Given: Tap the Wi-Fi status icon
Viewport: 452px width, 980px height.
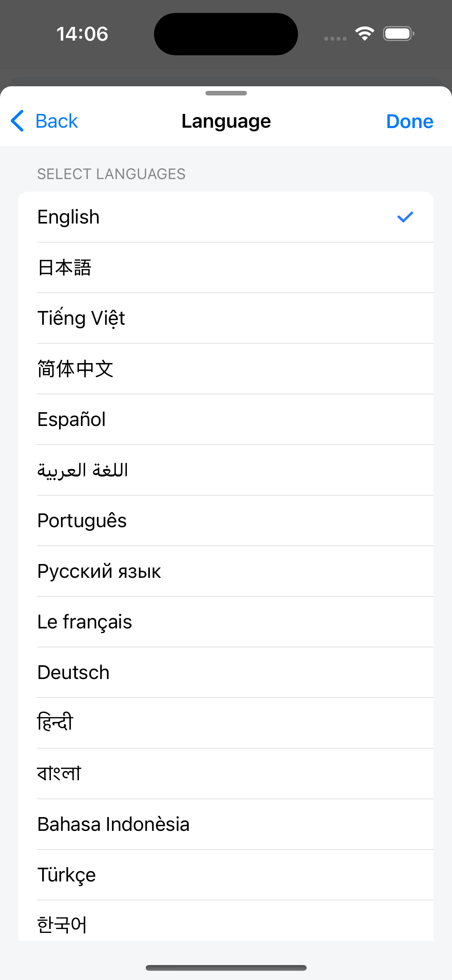Looking at the screenshot, I should [x=365, y=34].
